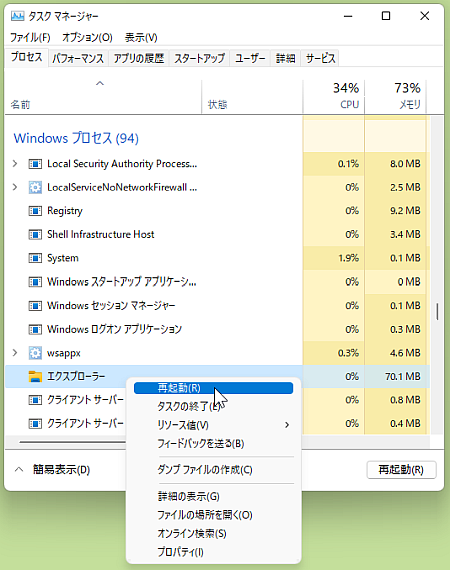
Task: Select ダンプ ファイルの作成(C) menu entry
Action: click(213, 470)
